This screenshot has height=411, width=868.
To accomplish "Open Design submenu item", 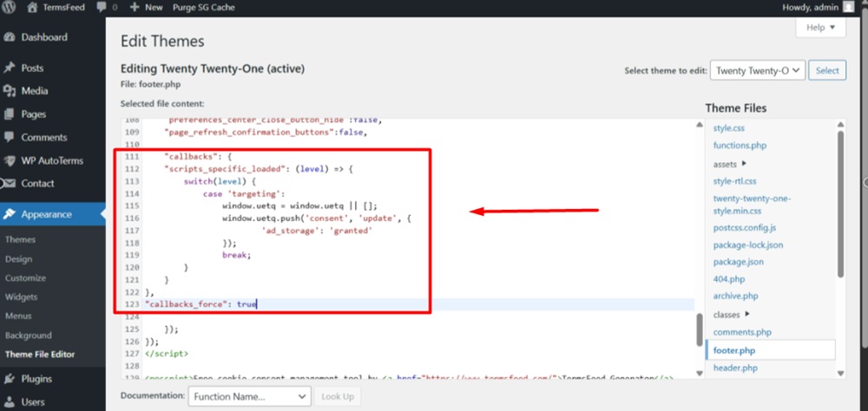I will click(19, 259).
